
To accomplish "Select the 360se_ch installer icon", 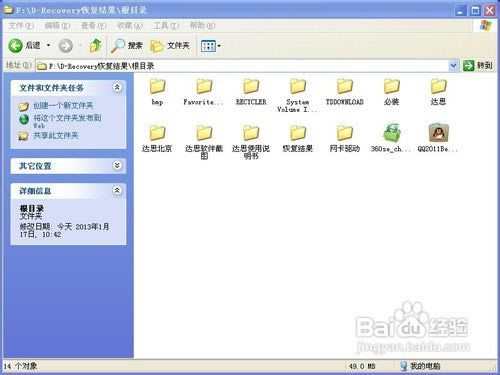I will tap(391, 132).
